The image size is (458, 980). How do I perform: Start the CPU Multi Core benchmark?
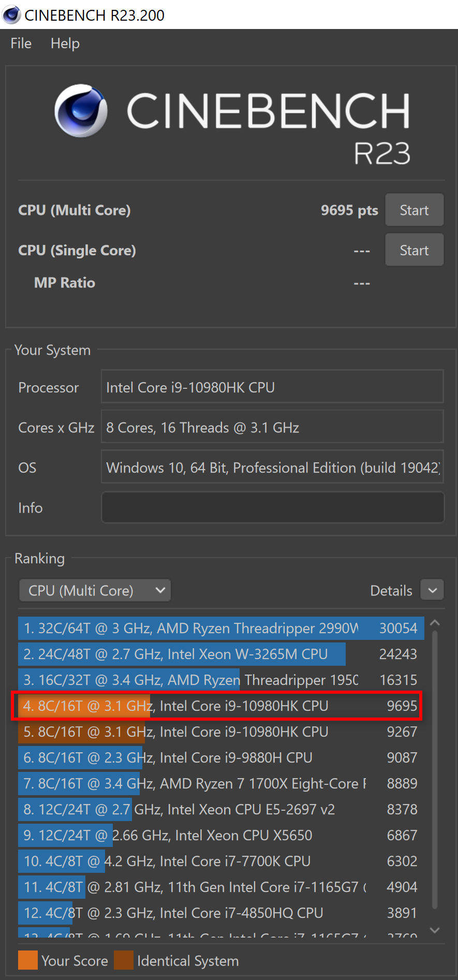coord(414,210)
